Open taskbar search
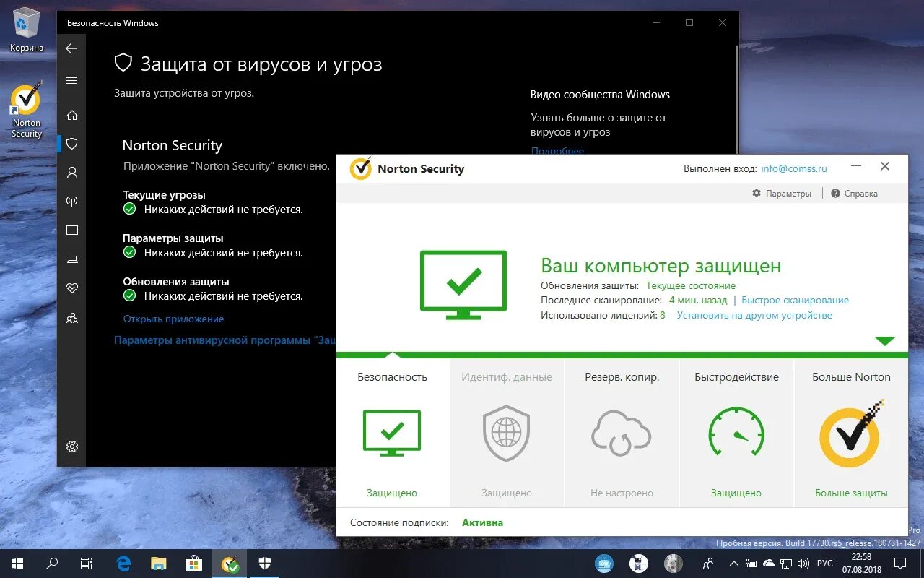This screenshot has height=578, width=924. (52, 564)
